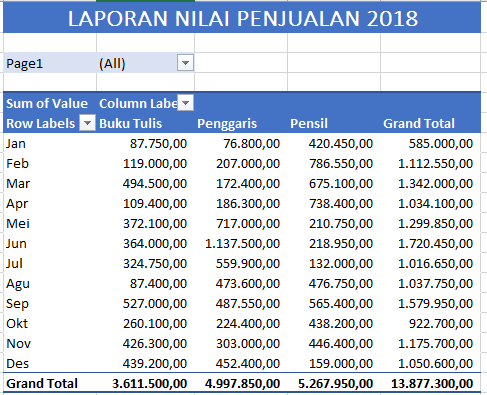The width and height of the screenshot is (487, 395).
Task: Open the Column Labels filter dropdown
Action: pos(185,103)
